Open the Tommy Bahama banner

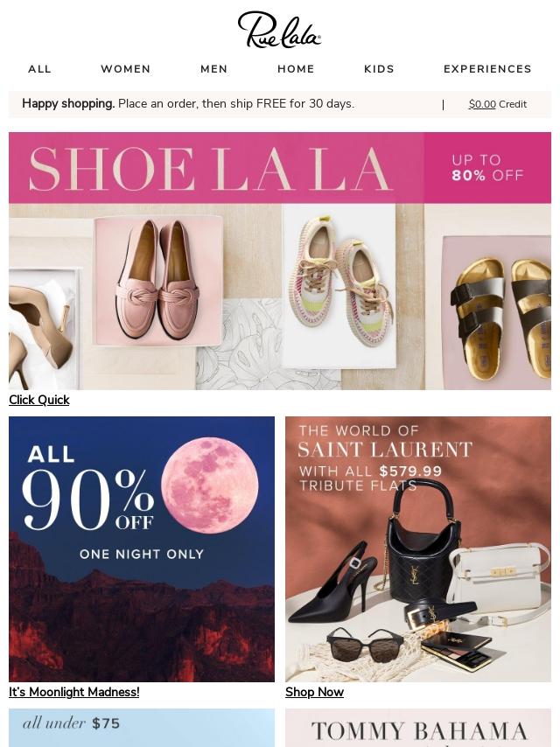pos(418,728)
